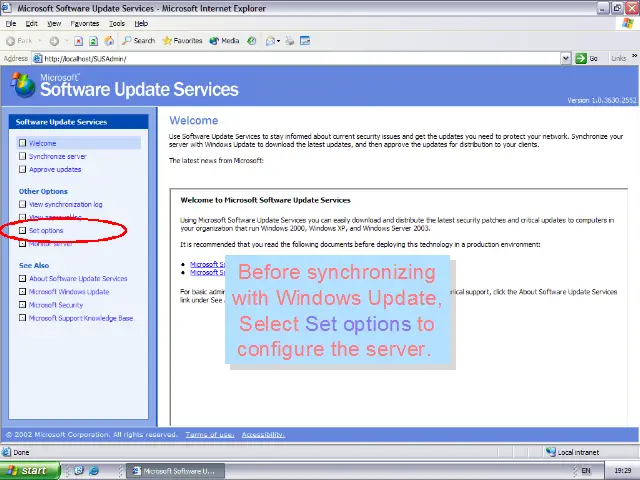Click the box icon beside Approve updates

coord(22,169)
